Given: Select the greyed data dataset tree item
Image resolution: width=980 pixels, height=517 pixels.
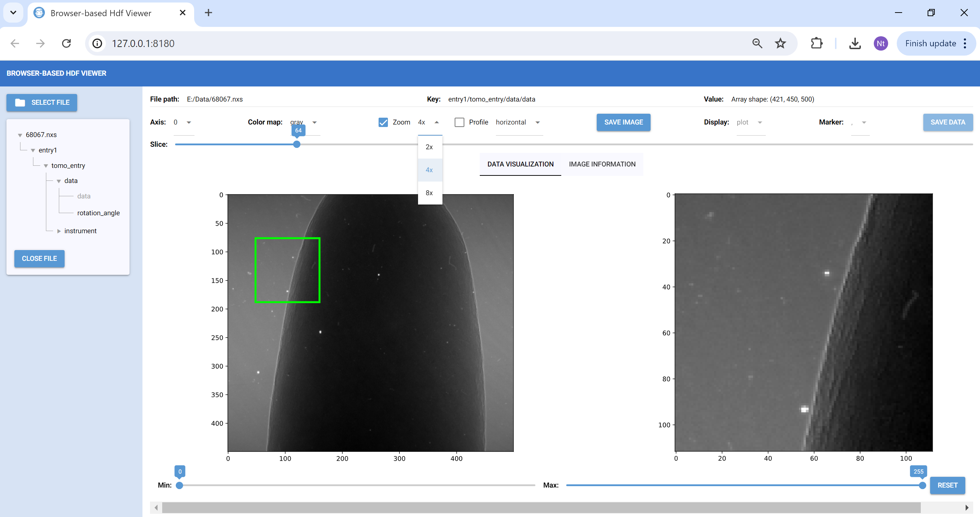Looking at the screenshot, I should 84,196.
